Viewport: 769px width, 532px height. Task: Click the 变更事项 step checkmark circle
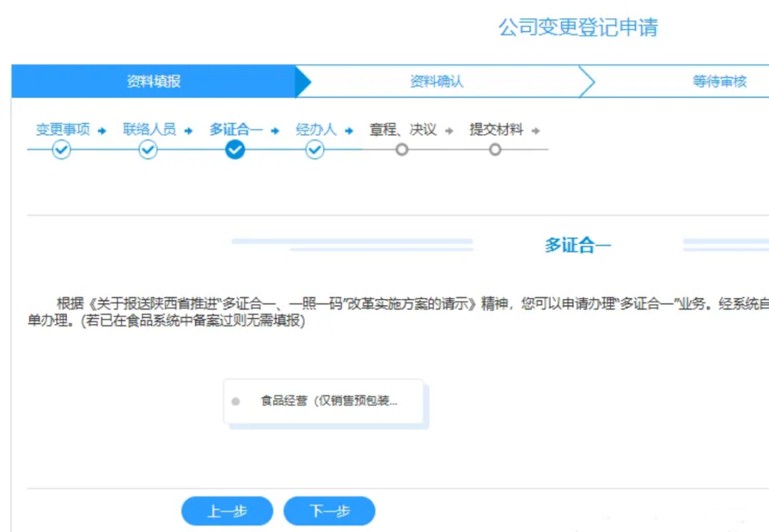click(x=61, y=150)
